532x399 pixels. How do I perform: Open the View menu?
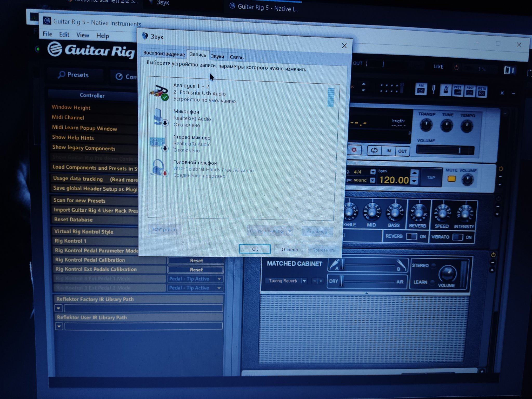pos(83,35)
